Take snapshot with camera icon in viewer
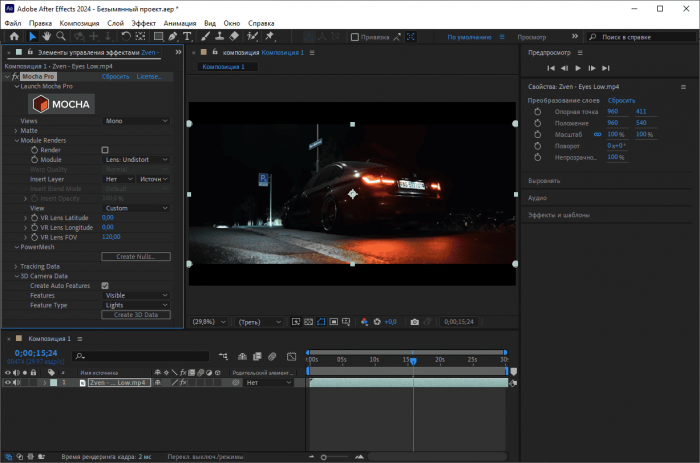 click(414, 322)
